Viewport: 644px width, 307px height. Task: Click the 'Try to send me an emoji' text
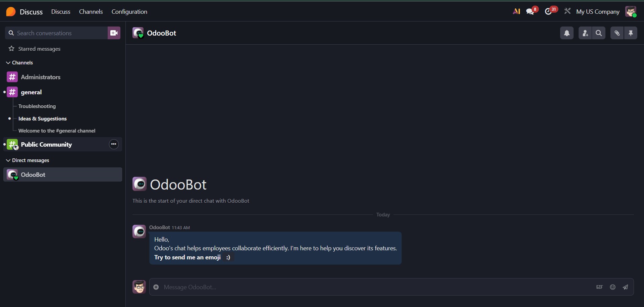point(187,257)
